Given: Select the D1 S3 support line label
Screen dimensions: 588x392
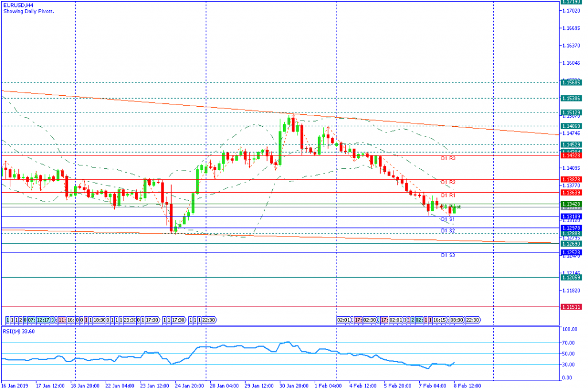Looking at the screenshot, I should click(x=448, y=255).
